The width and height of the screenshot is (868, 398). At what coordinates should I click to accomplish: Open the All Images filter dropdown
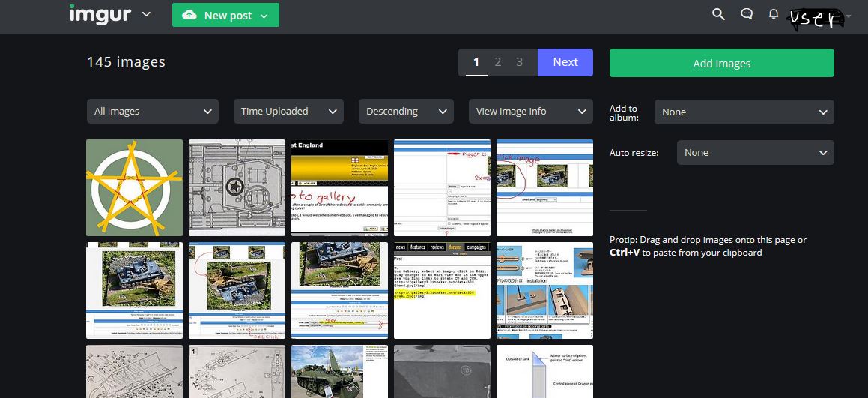tap(153, 111)
